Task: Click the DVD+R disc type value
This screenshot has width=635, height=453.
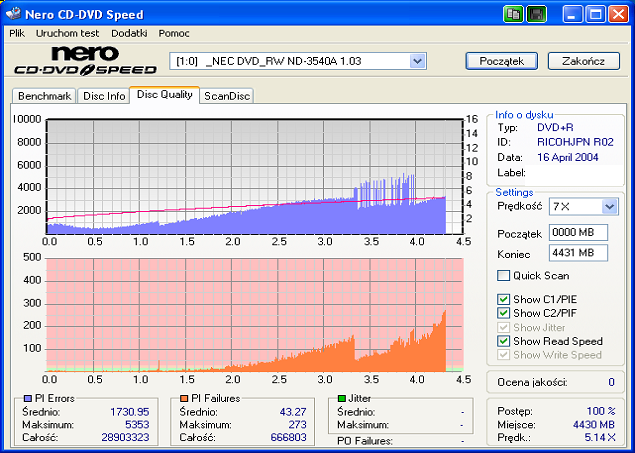Action: click(x=555, y=128)
